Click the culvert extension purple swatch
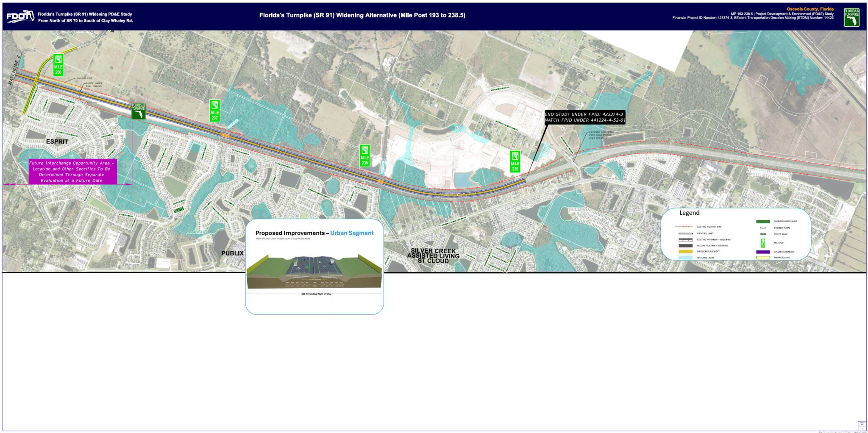Viewport: 868px width, 433px height. (x=763, y=252)
